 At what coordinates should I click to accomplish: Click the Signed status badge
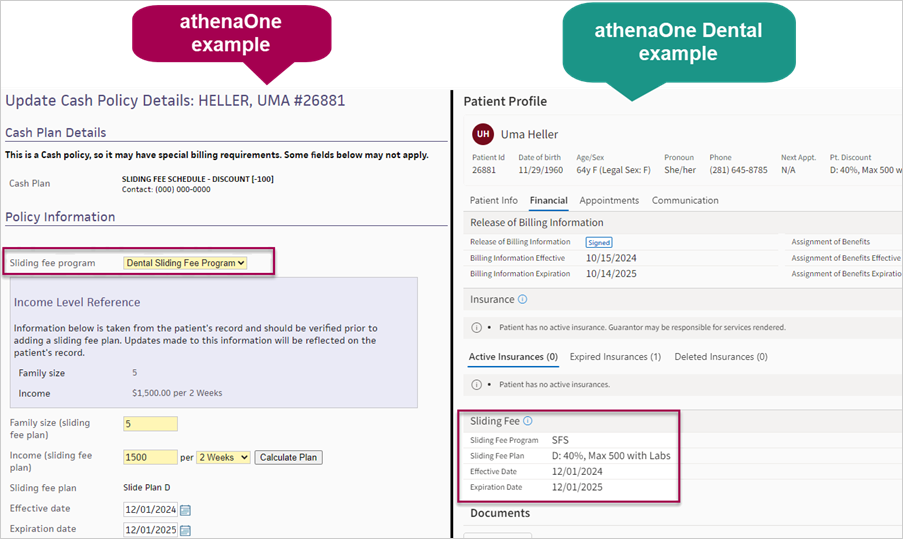tap(599, 242)
